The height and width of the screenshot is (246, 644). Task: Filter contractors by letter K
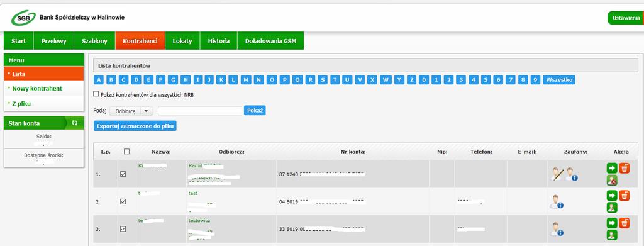tap(221, 80)
